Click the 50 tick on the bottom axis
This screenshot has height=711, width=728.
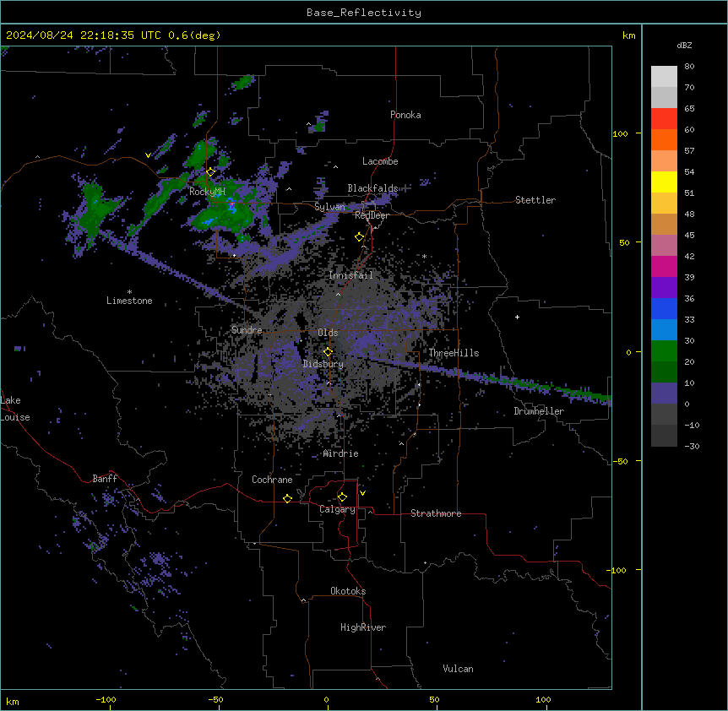coord(434,699)
